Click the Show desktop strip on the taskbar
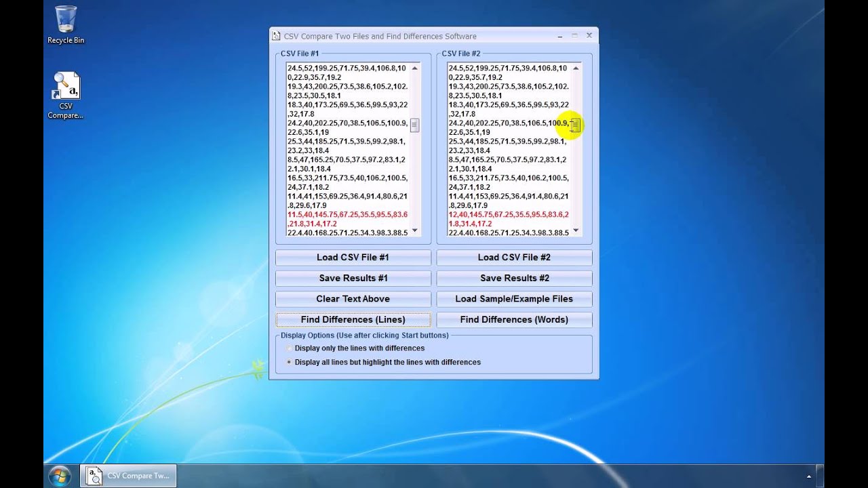 pos(821,476)
